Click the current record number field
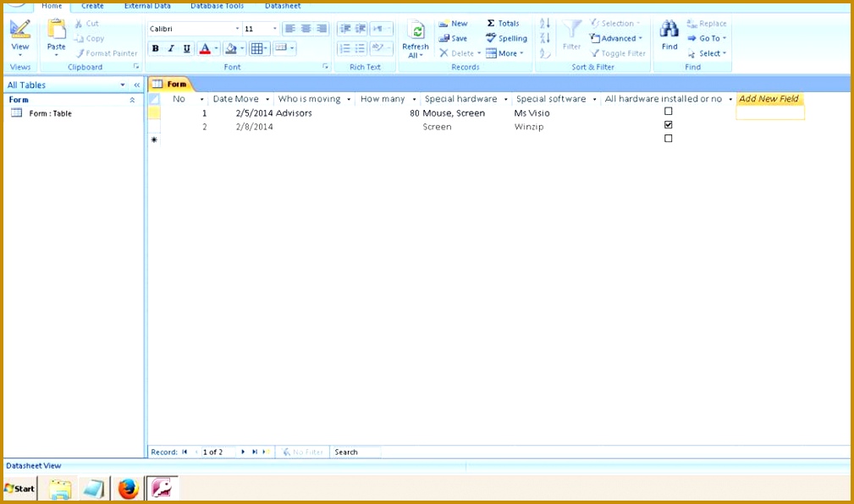854x504 pixels. click(218, 452)
